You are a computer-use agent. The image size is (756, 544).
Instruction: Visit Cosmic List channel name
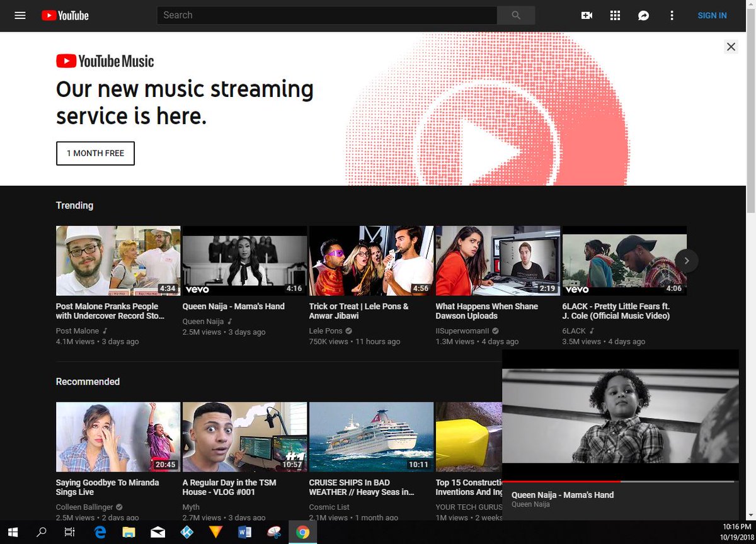[x=329, y=507]
